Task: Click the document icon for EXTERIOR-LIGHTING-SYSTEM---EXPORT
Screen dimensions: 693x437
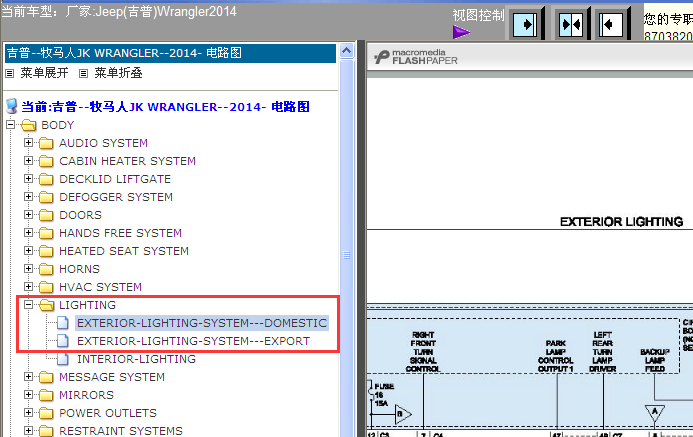Action: (63, 341)
